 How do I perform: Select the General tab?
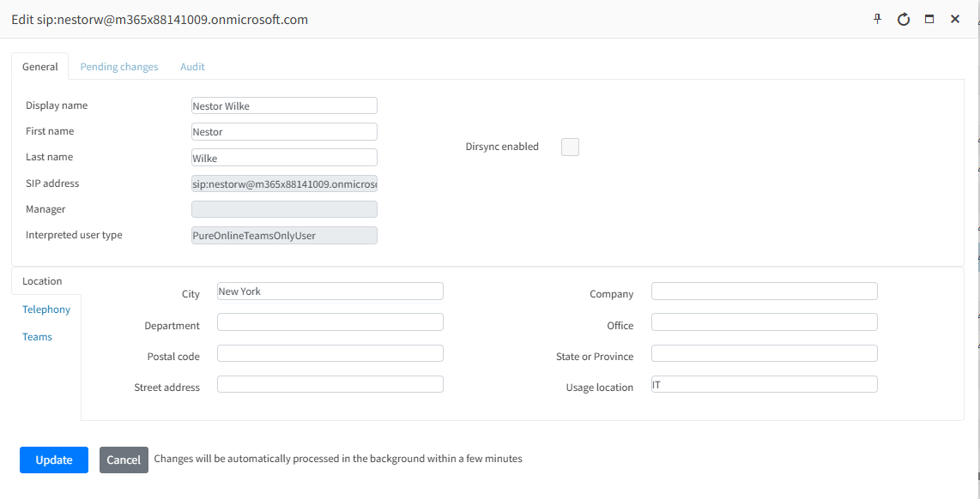click(40, 67)
